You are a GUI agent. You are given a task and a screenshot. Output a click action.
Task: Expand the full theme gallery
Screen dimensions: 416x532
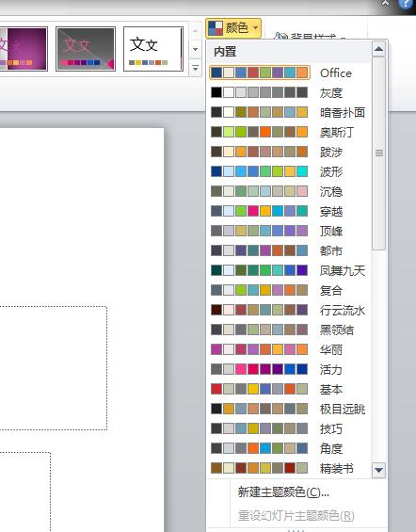195,68
